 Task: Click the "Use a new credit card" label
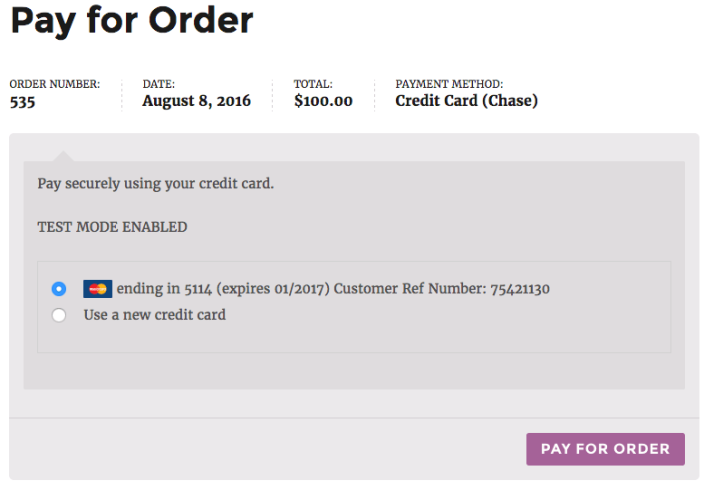coord(154,315)
